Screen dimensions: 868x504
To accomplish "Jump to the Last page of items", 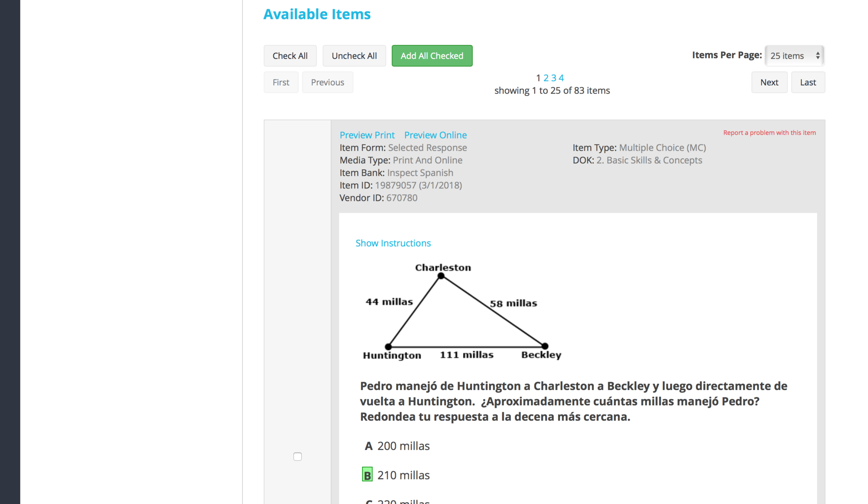I will pos(808,82).
